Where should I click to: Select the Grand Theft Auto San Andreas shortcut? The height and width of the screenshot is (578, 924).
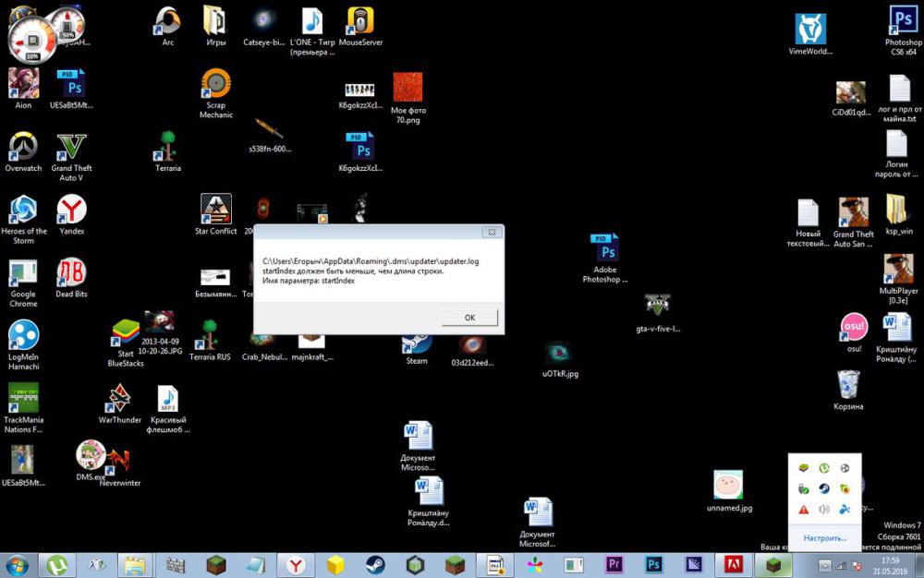(x=853, y=223)
